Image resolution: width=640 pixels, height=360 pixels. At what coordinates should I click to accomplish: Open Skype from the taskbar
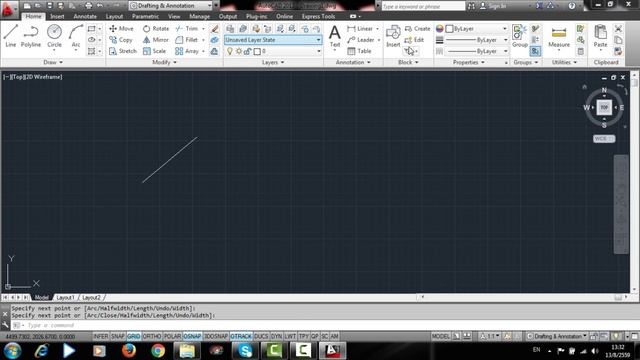point(245,351)
